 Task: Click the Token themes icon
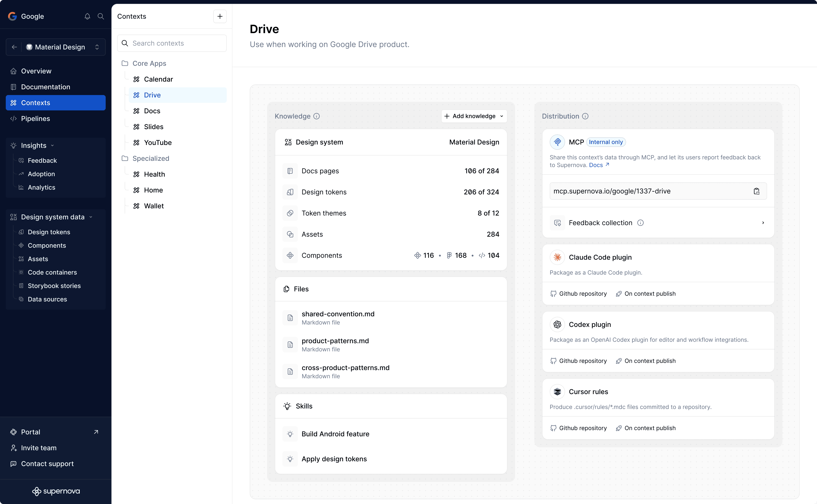[x=290, y=213]
